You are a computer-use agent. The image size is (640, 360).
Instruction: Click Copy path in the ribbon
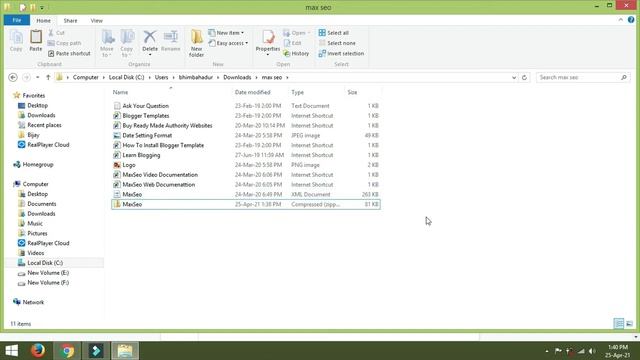coord(64,43)
